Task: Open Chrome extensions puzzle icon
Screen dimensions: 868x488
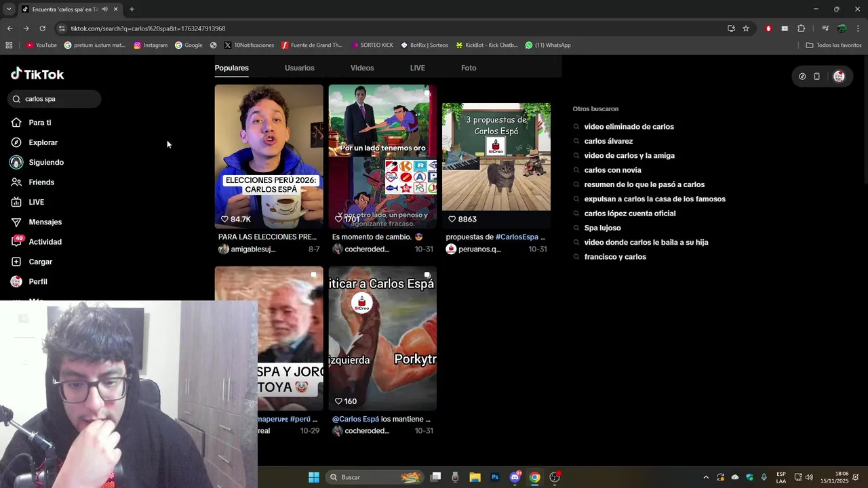Action: pos(801,28)
